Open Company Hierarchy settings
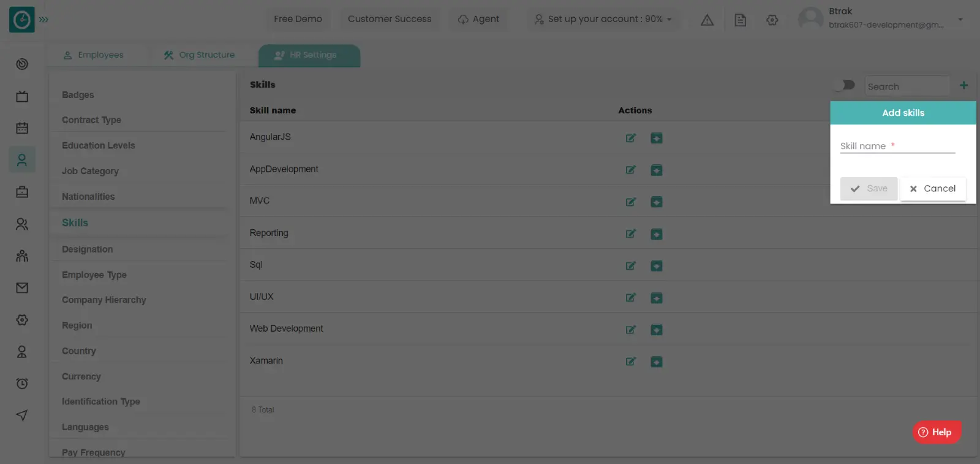Viewport: 980px width, 464px height. click(104, 300)
